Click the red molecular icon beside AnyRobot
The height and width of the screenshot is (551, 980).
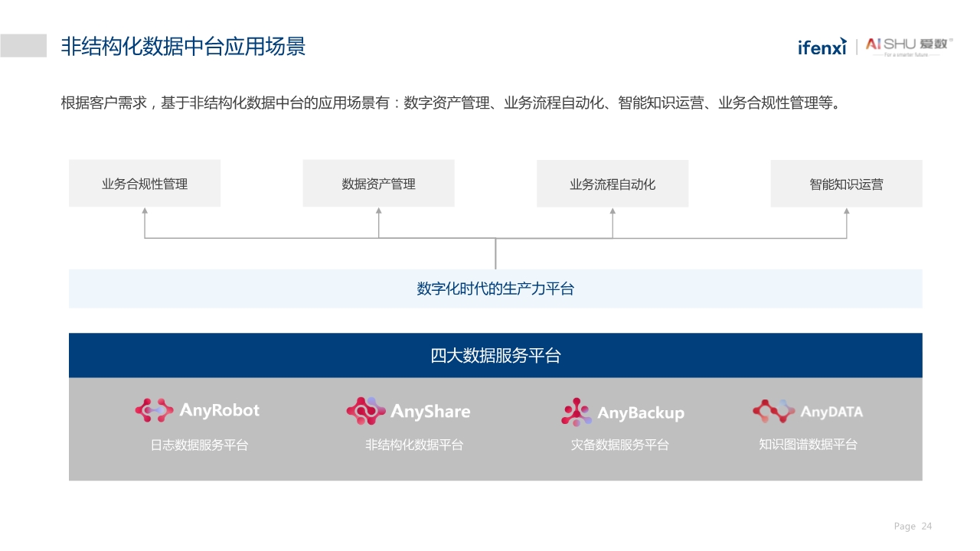click(152, 410)
